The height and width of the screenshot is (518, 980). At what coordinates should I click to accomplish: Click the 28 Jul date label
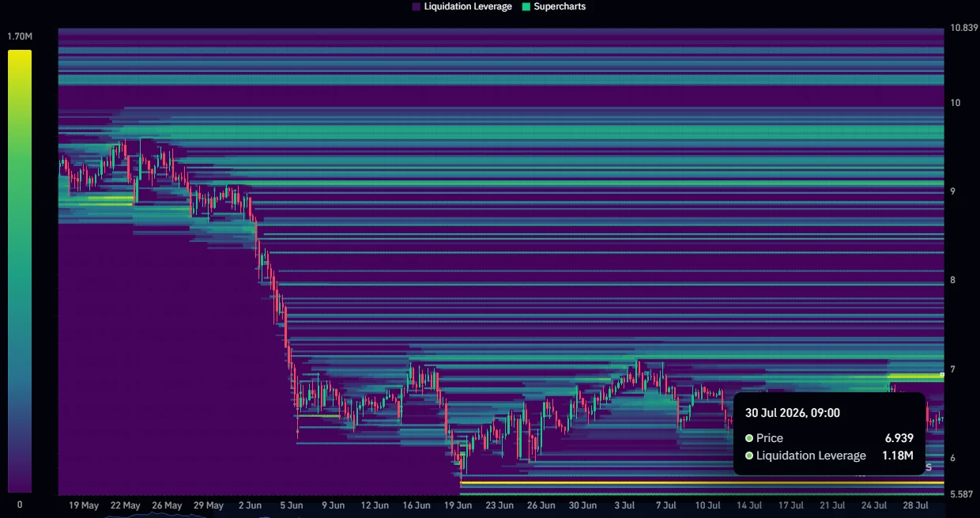click(x=915, y=505)
